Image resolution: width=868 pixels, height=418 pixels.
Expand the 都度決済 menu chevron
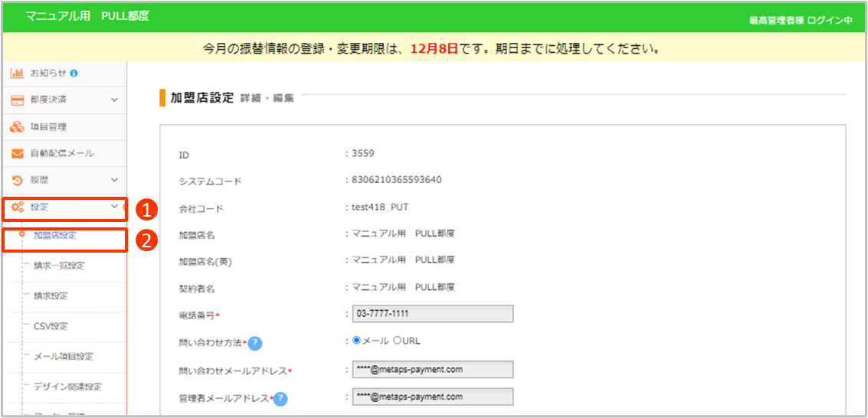coord(114,100)
